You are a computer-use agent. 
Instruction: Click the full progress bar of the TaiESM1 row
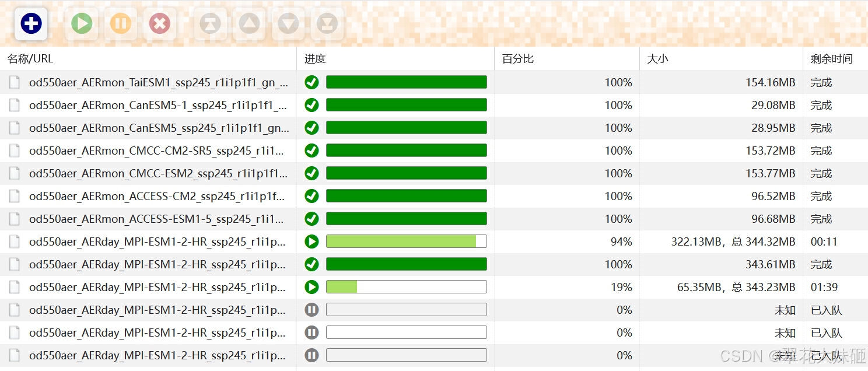[407, 82]
